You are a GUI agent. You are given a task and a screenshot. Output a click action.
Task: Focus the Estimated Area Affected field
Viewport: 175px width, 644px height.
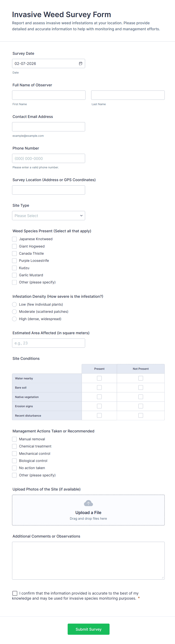tap(49, 343)
